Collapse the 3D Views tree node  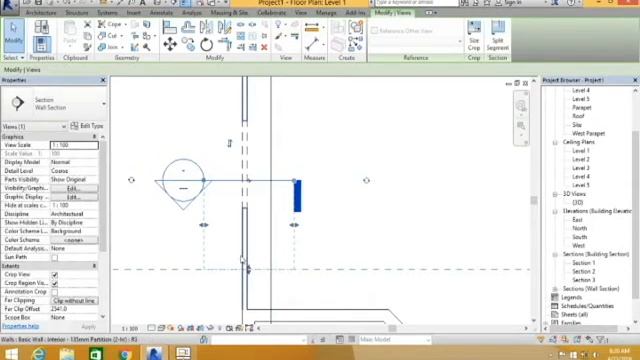point(555,194)
